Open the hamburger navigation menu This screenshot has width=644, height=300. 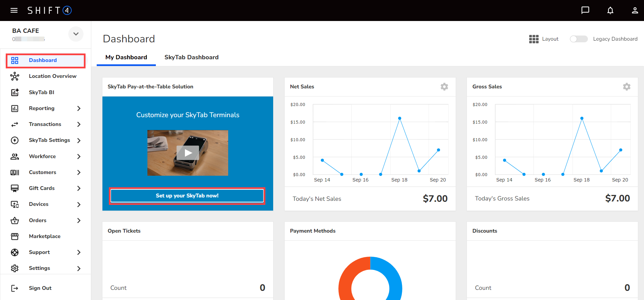point(14,10)
